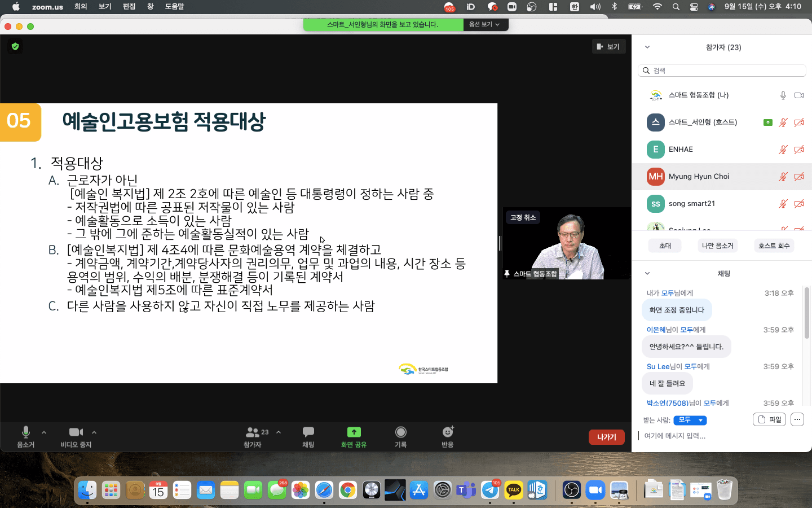Image resolution: width=812 pixels, height=508 pixels.
Task: Click the Zoom camera icon in menu bar
Action: (512, 7)
